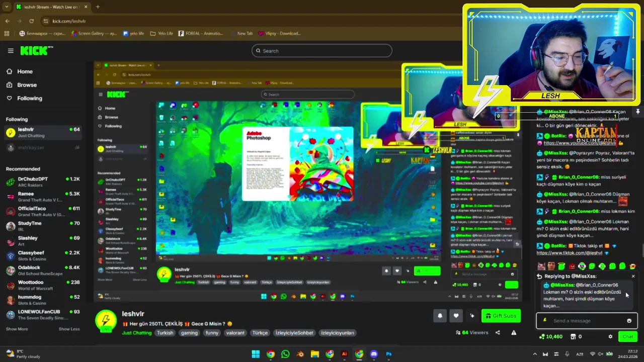The width and height of the screenshot is (644, 362).
Task: Select the izleyicioyunları tag
Action: point(338,333)
